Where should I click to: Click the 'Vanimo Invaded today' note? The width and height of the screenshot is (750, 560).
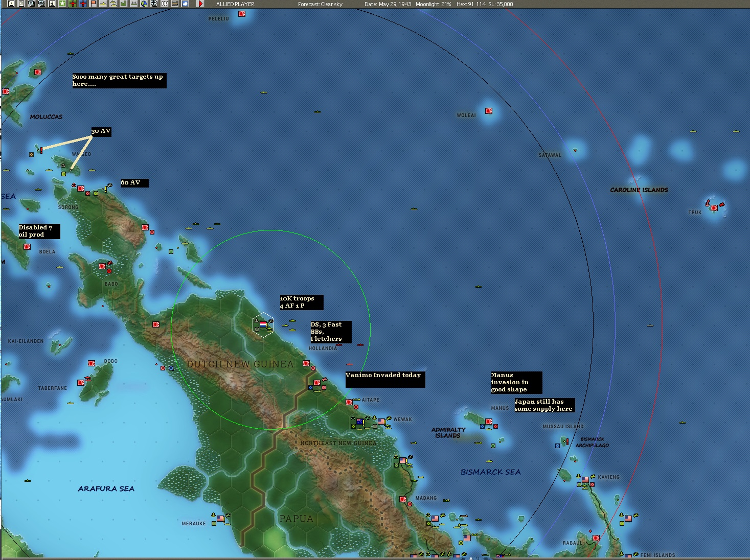pyautogui.click(x=385, y=379)
